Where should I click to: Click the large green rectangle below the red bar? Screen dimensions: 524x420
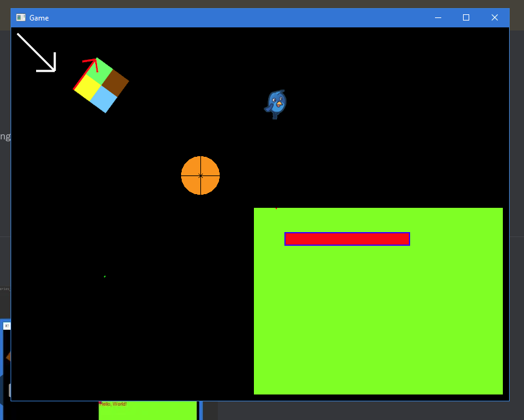(x=378, y=324)
